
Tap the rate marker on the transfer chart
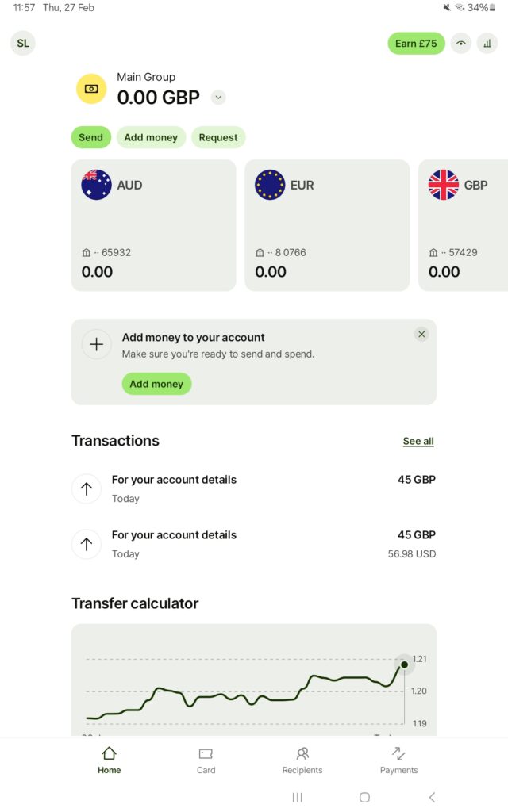click(404, 665)
